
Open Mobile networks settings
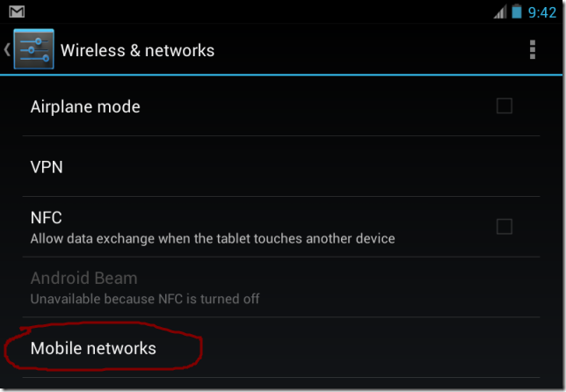click(x=93, y=348)
